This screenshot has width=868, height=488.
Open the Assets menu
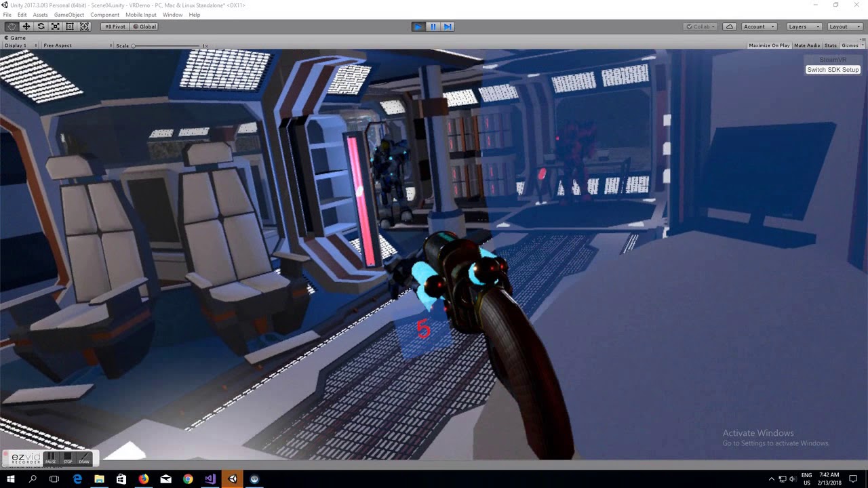click(x=40, y=15)
